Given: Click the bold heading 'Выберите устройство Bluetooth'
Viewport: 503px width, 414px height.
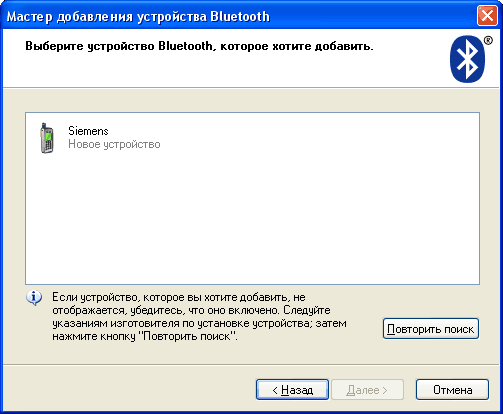Looking at the screenshot, I should (118, 46).
